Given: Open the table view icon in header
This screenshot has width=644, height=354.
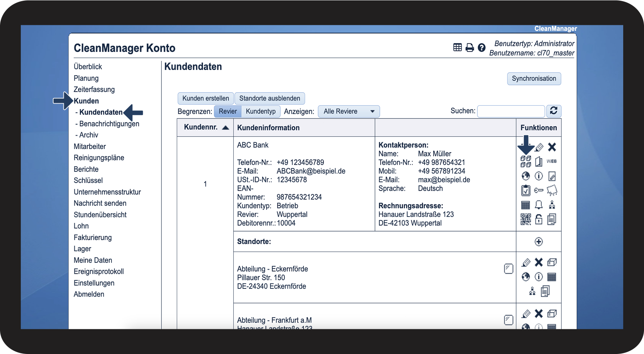Looking at the screenshot, I should tap(457, 47).
